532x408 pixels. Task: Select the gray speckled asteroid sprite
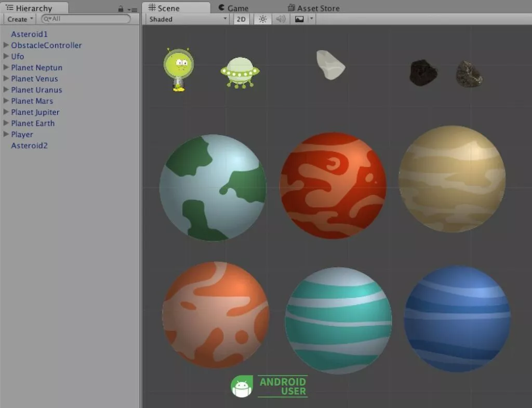point(469,74)
